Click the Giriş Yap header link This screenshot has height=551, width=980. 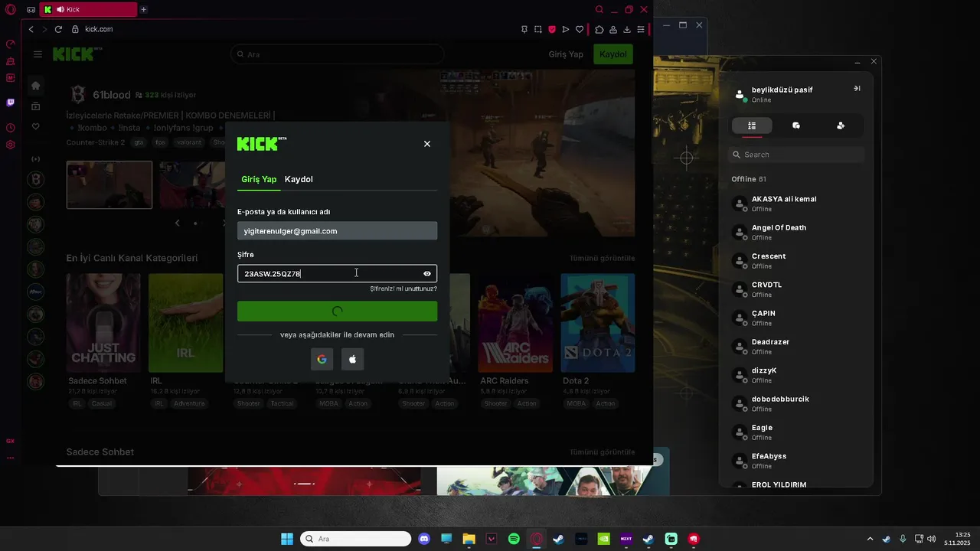pos(566,54)
